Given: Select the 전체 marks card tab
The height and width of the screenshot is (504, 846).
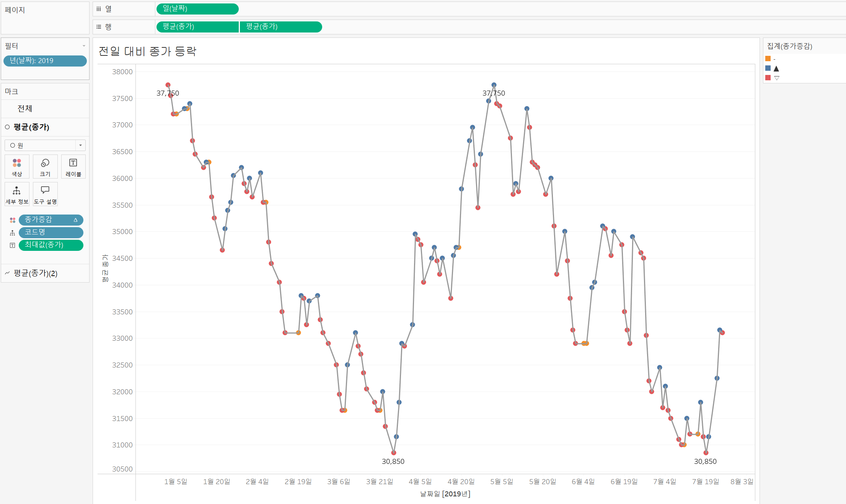Looking at the screenshot, I should [25, 109].
